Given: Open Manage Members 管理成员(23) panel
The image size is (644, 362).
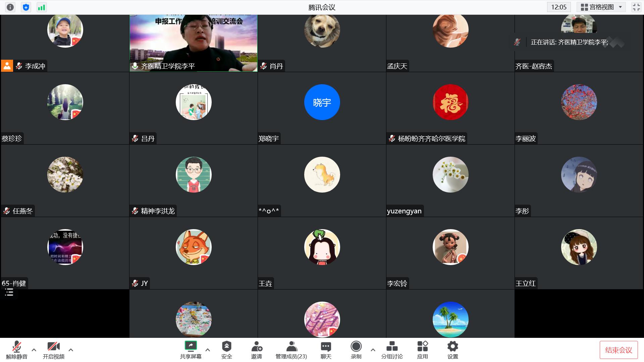Looking at the screenshot, I should click(x=291, y=350).
